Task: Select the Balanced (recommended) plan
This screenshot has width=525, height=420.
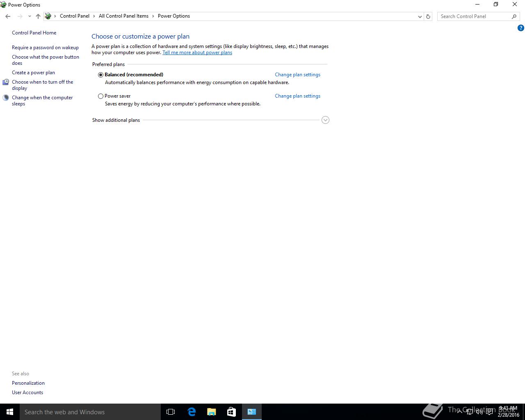Action: 100,75
